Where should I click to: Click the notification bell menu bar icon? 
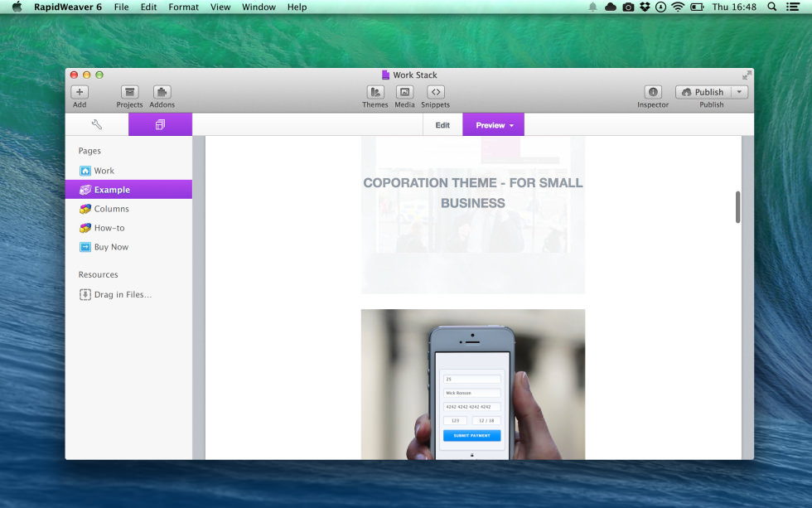pos(592,7)
